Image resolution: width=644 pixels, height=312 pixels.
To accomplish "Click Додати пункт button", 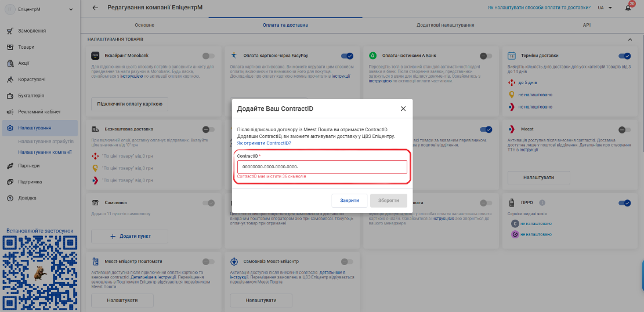I will click(130, 237).
